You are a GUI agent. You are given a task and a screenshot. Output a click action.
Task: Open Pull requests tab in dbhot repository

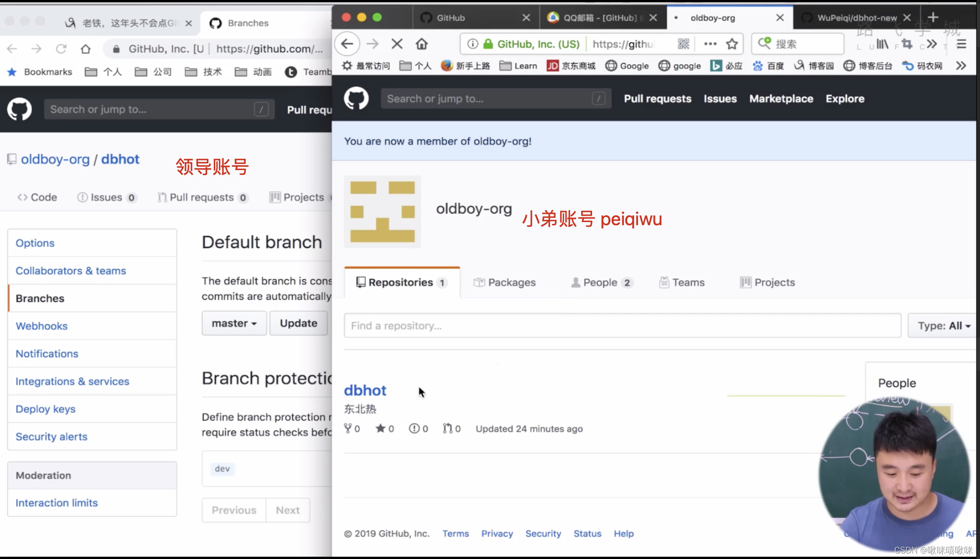202,197
